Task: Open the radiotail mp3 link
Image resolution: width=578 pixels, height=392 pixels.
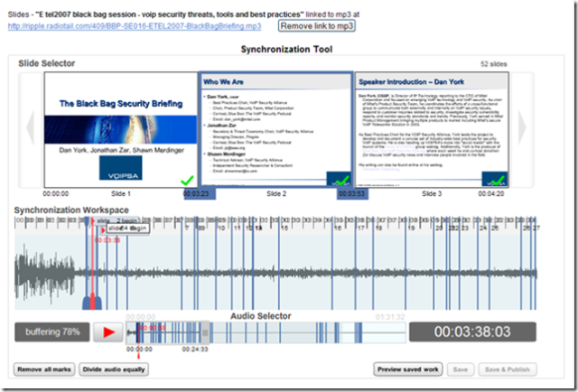Action: point(135,27)
